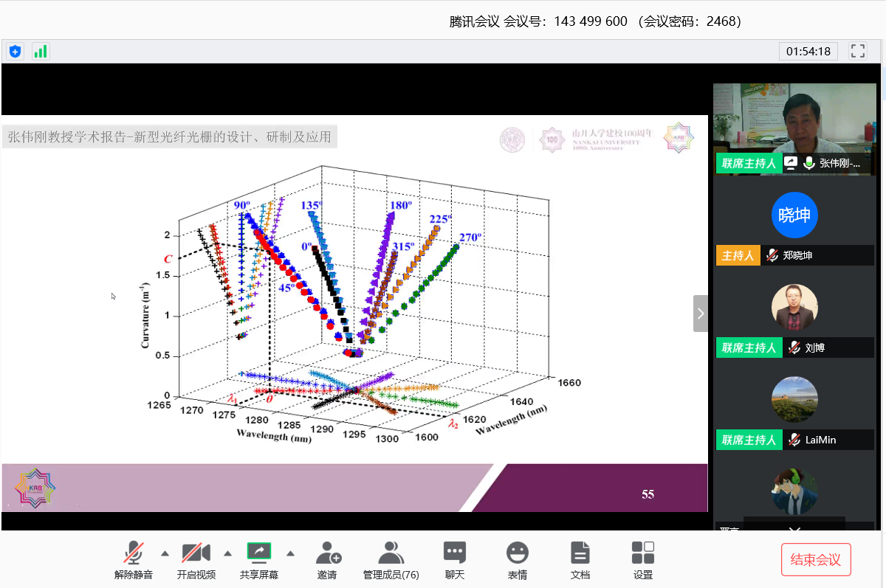Start screen sharing (共享屏幕)
Image resolution: width=886 pixels, height=588 pixels.
click(259, 560)
